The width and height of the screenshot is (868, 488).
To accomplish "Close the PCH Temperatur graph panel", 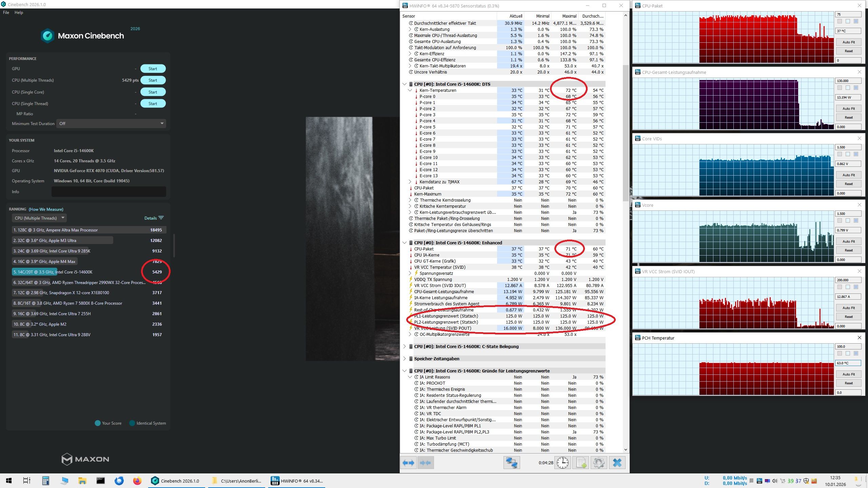I will [x=859, y=338].
